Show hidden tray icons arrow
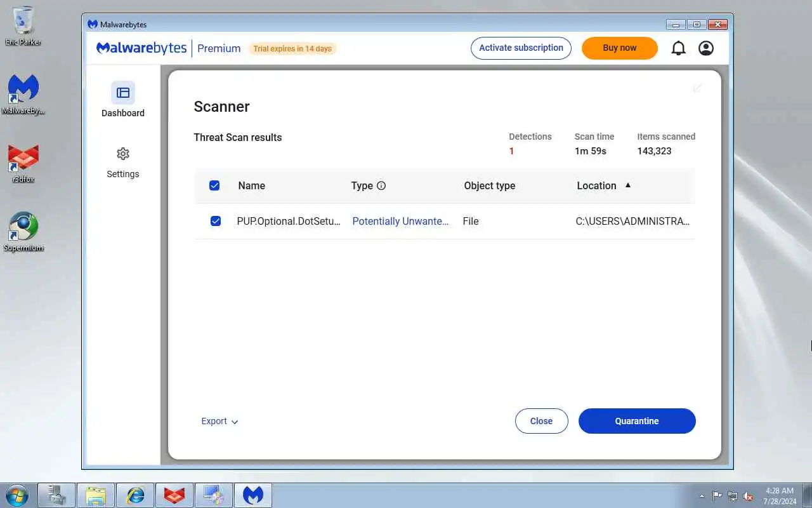The width and height of the screenshot is (812, 508). point(702,496)
